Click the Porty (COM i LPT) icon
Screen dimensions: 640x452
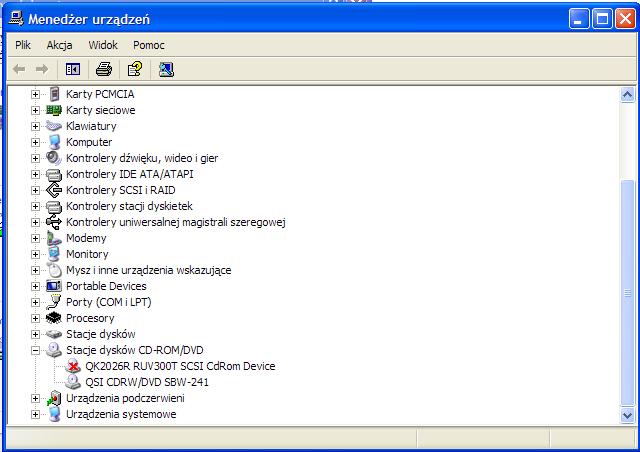(x=54, y=302)
